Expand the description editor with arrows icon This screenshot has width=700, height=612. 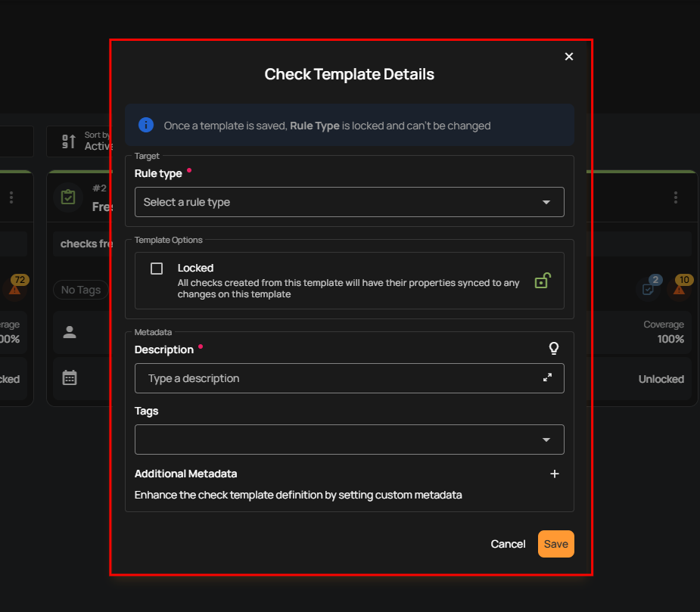click(548, 378)
